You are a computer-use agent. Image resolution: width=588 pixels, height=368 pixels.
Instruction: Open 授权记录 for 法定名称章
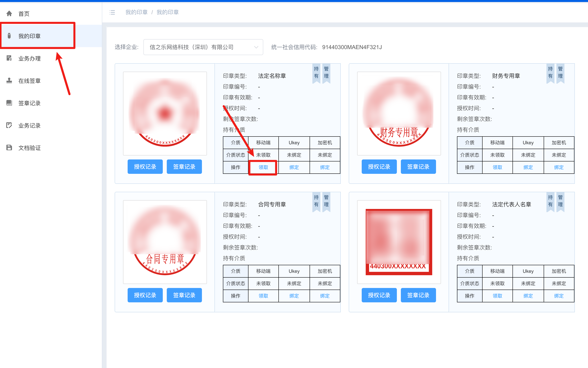coord(145,167)
